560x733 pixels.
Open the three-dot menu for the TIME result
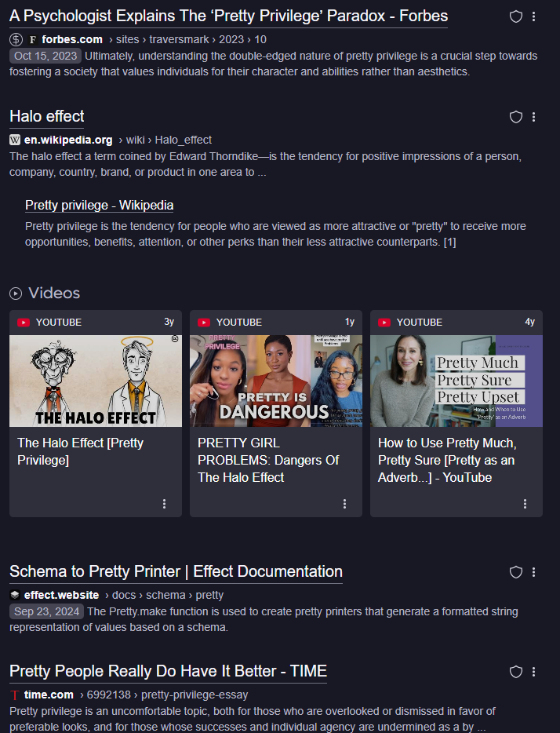534,672
